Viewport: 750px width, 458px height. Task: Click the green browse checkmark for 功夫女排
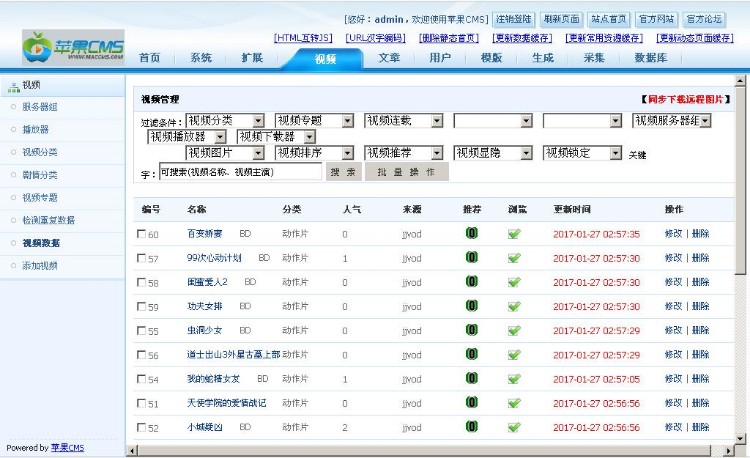pos(514,306)
